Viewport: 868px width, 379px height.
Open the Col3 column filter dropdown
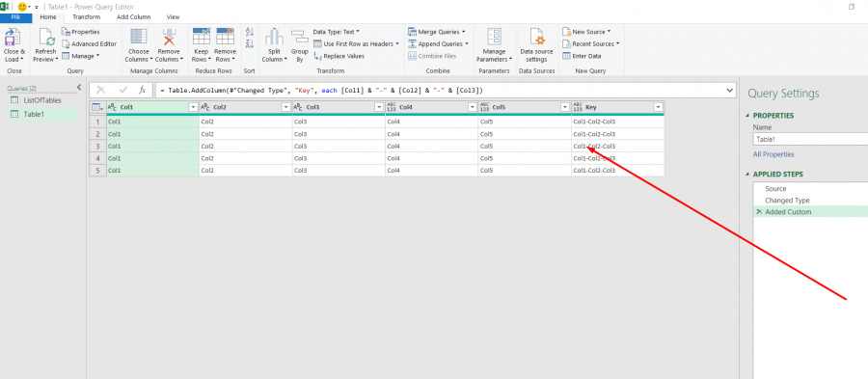pos(379,107)
